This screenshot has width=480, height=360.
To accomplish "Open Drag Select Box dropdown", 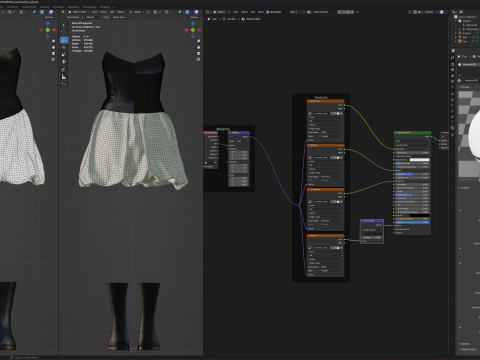I will point(119,17).
